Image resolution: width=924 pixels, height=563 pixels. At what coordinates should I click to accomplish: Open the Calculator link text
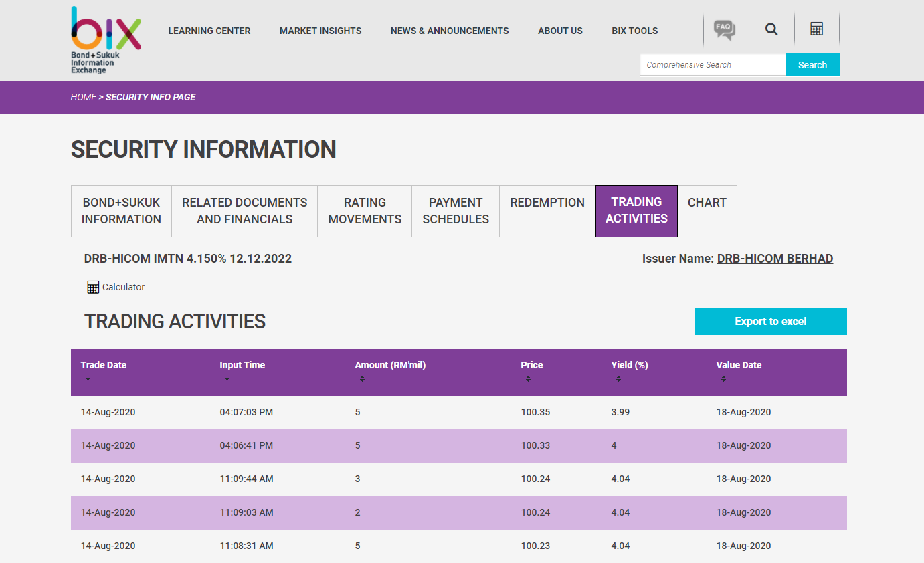pos(123,287)
